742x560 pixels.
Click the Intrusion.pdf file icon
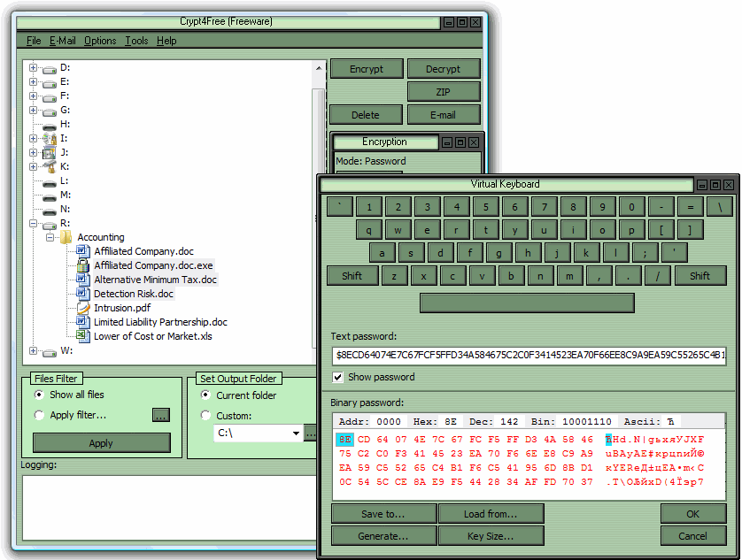83,308
